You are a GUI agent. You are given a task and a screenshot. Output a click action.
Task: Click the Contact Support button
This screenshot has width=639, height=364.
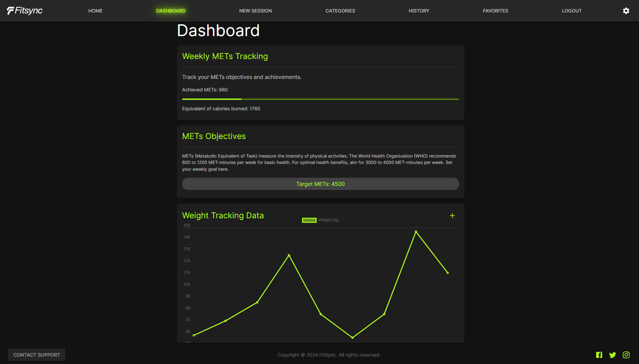[x=37, y=355]
